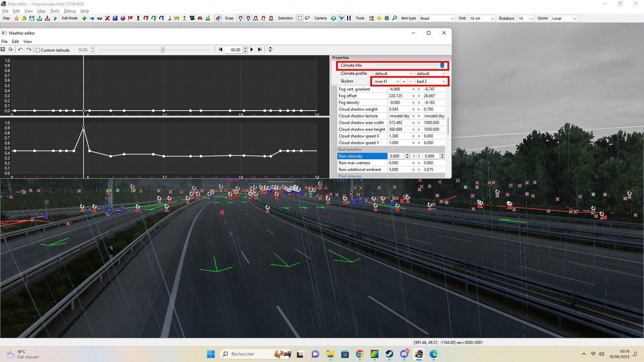The height and width of the screenshot is (362, 644).
Task: Undo in the Weather editor toolbar
Action: click(x=20, y=50)
